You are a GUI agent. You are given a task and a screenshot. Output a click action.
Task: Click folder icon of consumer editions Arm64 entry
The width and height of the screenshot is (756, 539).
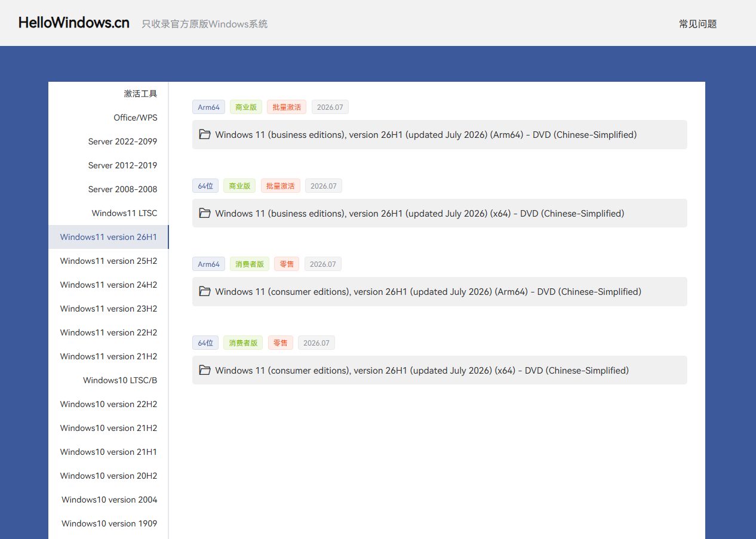205,291
